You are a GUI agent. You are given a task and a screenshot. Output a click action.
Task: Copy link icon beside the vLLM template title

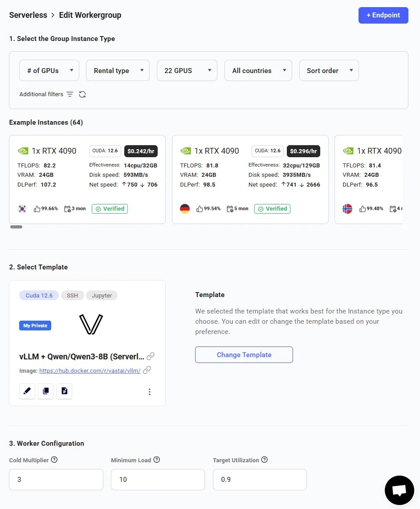point(150,356)
